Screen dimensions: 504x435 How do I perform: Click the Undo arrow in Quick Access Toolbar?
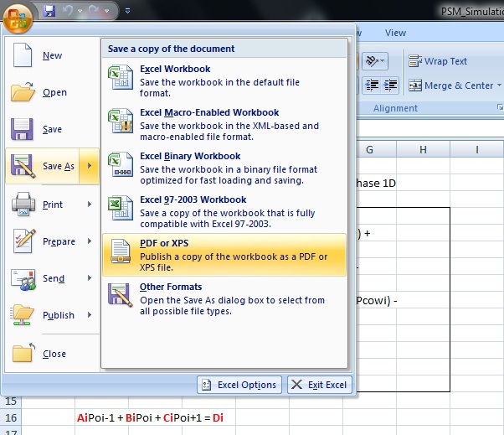pos(68,11)
